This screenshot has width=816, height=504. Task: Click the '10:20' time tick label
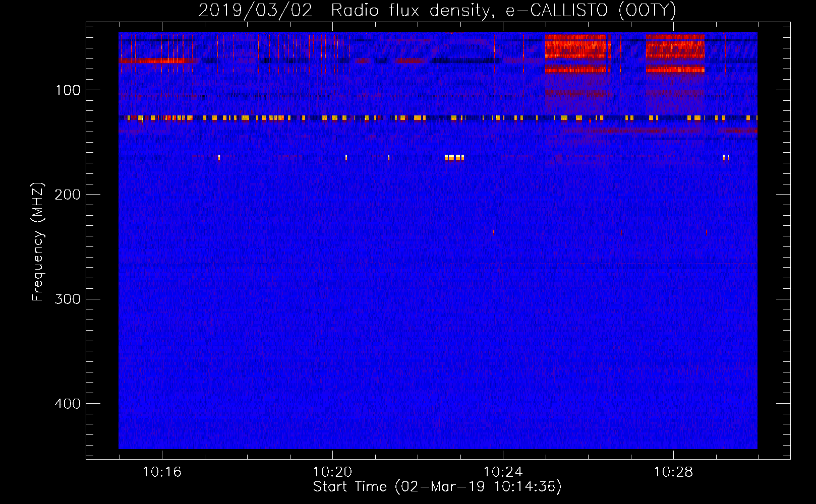coord(332,472)
